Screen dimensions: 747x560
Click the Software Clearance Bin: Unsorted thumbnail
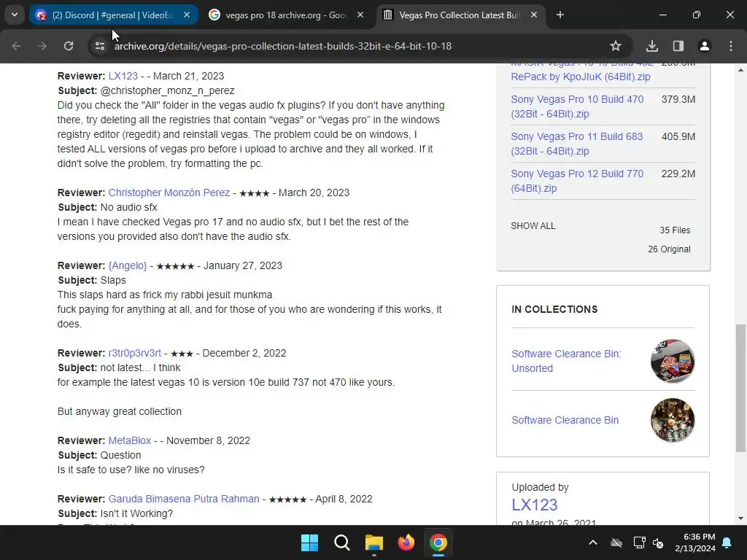point(672,360)
